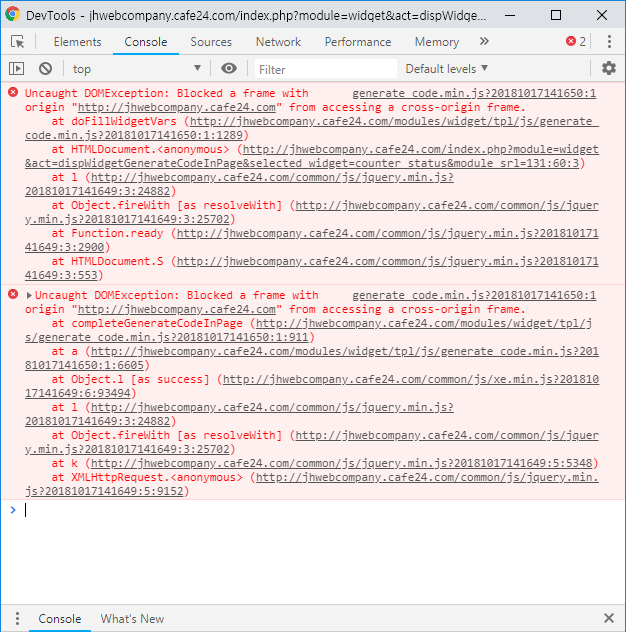626x632 pixels.
Task: Click the Chrome logo in the title bar
Action: (13, 15)
